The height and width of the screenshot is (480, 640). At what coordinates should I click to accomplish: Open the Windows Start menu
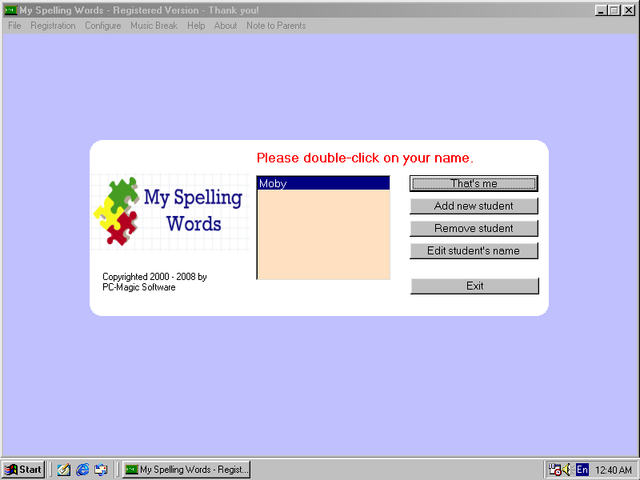click(x=23, y=469)
